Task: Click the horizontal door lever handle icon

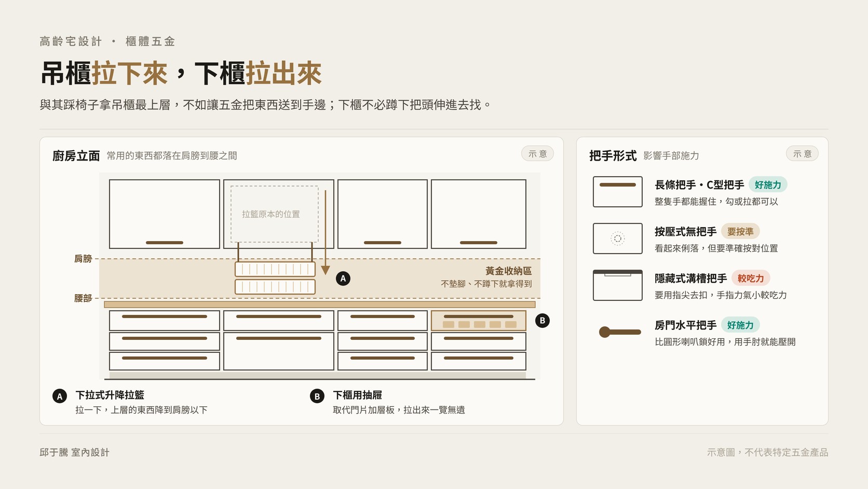Action: (x=620, y=332)
